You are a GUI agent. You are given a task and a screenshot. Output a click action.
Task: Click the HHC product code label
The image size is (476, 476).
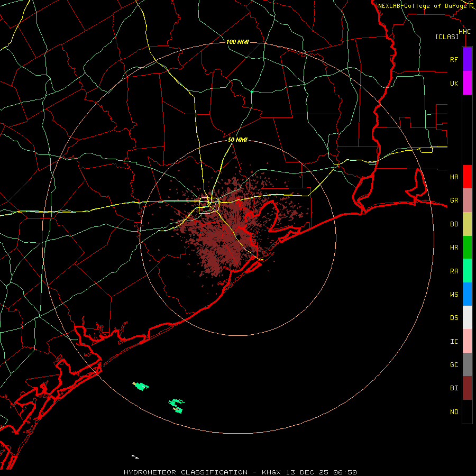coord(464,32)
